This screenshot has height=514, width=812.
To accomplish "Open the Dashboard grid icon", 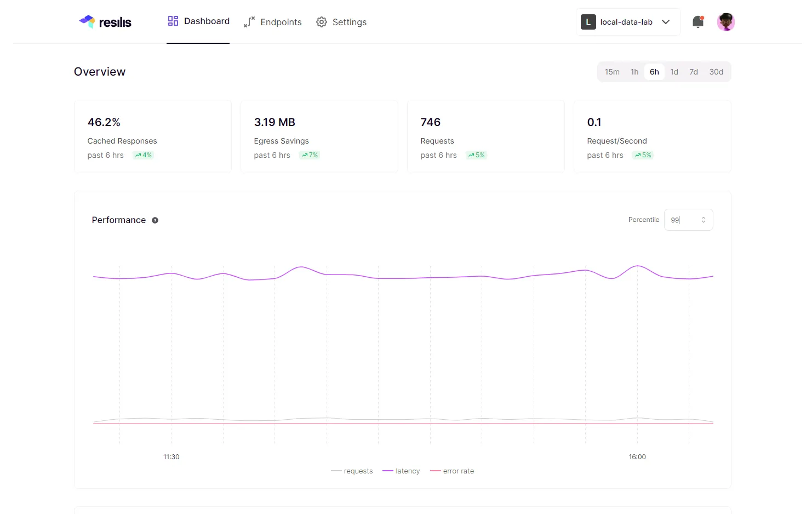I will coord(172,21).
